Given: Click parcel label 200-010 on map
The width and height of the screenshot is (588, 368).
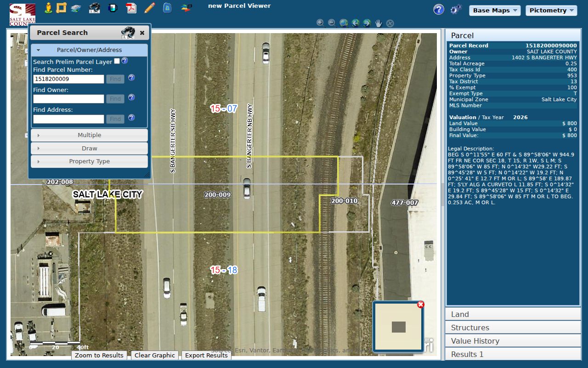Looking at the screenshot, I should click(x=344, y=201).
